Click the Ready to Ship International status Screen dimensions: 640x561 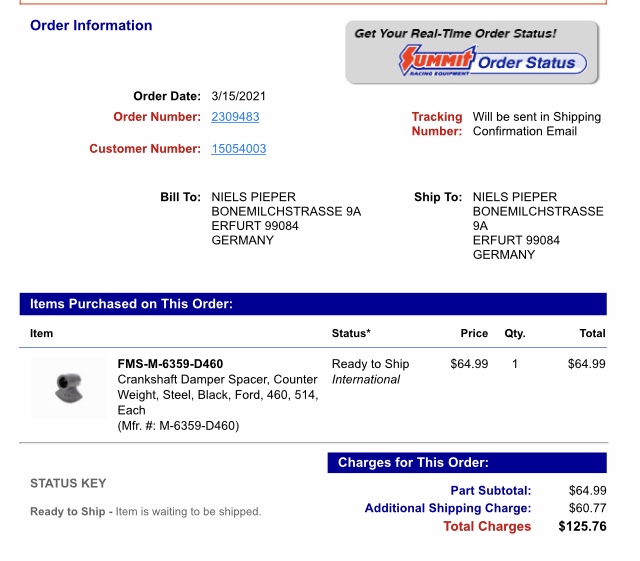click(370, 372)
